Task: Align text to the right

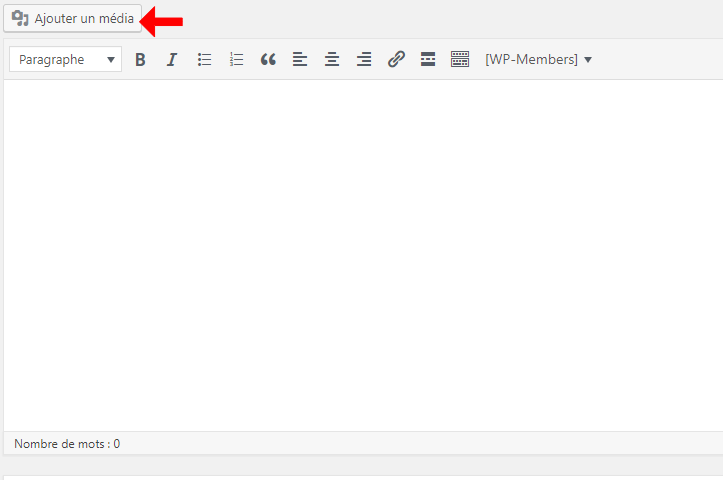Action: (364, 60)
